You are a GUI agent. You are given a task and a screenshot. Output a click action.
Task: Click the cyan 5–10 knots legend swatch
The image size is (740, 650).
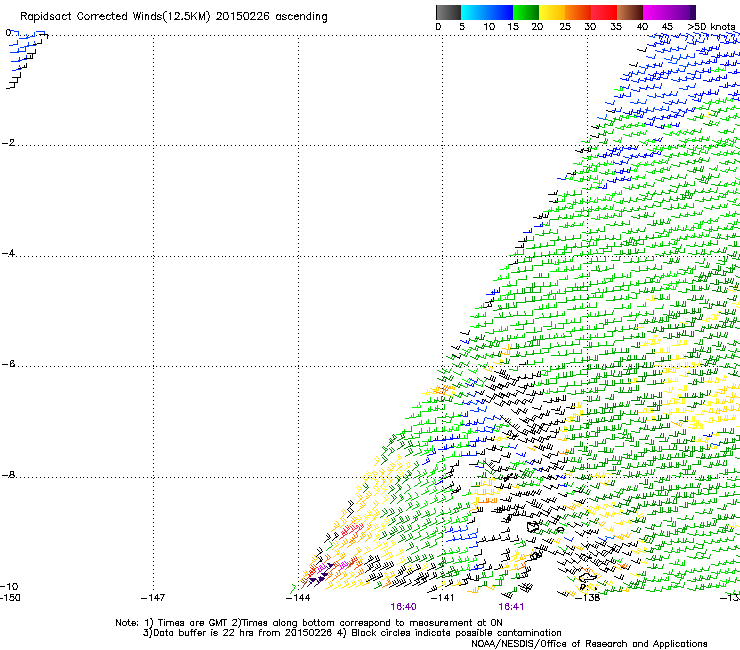click(474, 12)
